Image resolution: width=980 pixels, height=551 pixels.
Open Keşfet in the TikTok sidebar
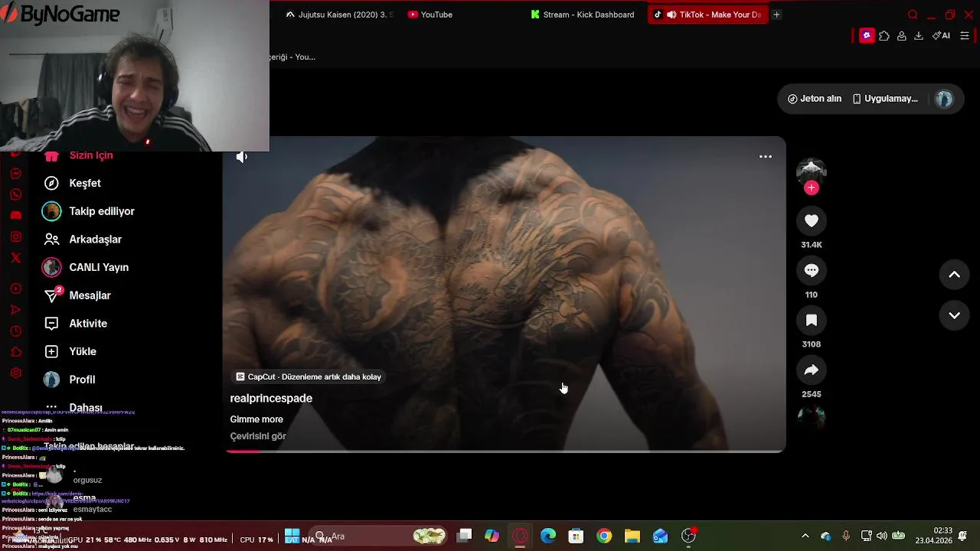click(x=85, y=183)
